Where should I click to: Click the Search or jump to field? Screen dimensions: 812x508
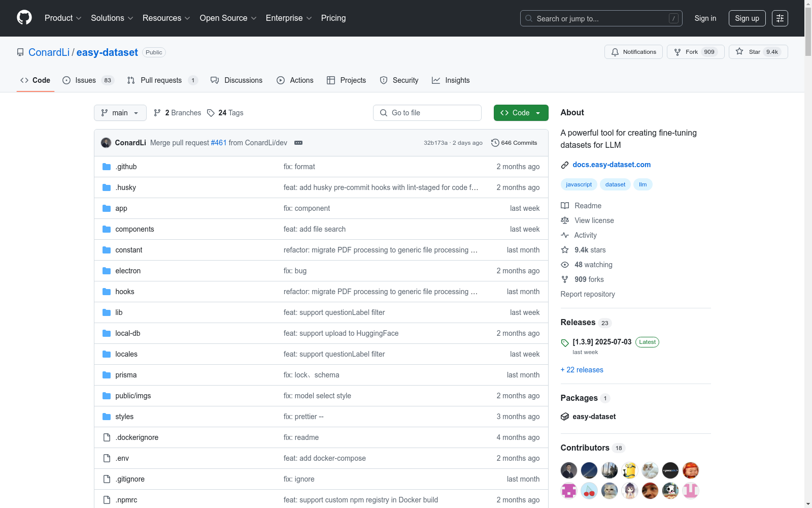coord(601,18)
